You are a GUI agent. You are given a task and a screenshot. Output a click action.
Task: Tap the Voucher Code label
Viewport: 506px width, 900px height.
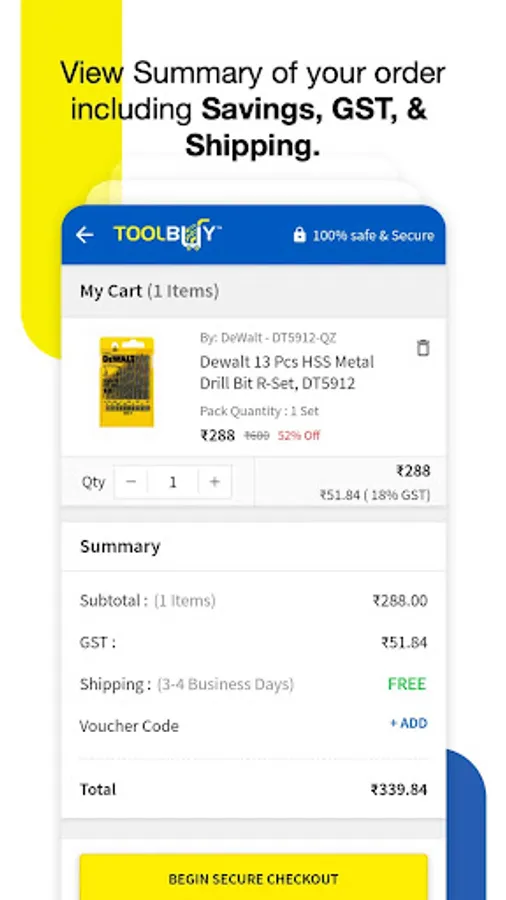coord(129,726)
